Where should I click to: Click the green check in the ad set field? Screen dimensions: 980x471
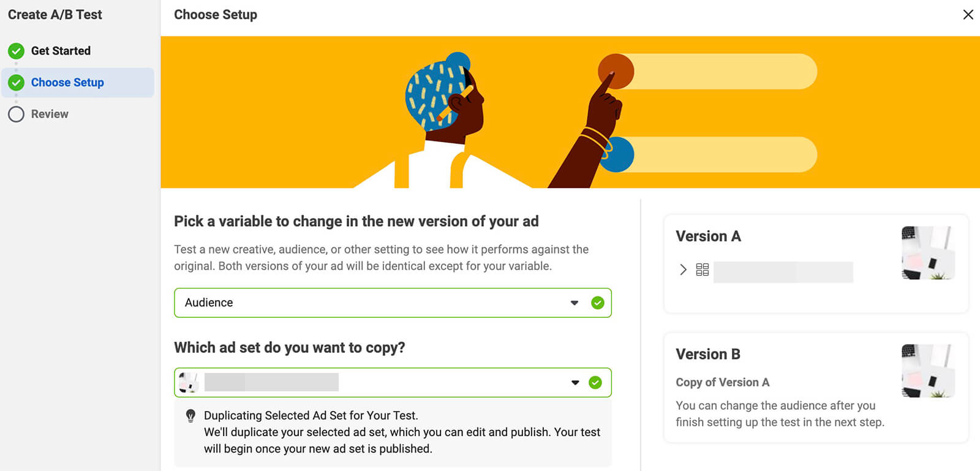click(x=595, y=383)
